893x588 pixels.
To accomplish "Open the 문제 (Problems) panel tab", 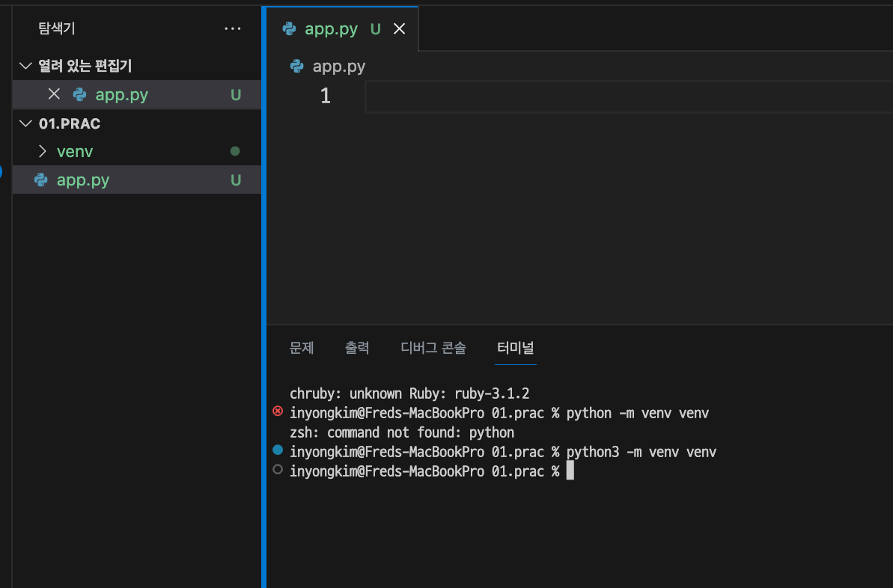I will point(301,347).
